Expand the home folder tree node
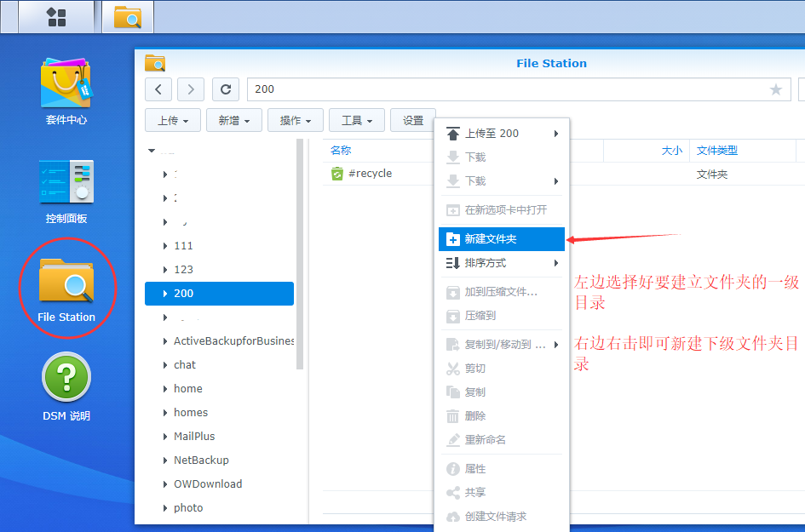805x532 pixels. 165,389
